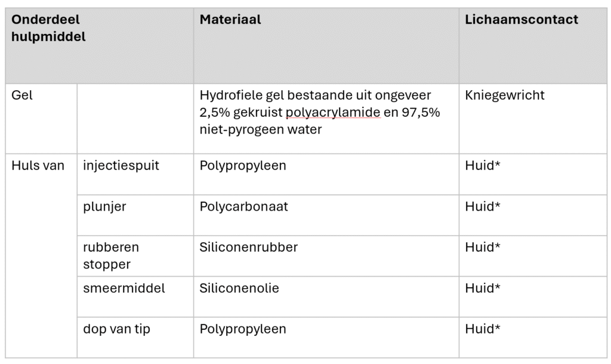Click the 'Gel' row cell
Screen dimensions: 611x364
pos(41,119)
